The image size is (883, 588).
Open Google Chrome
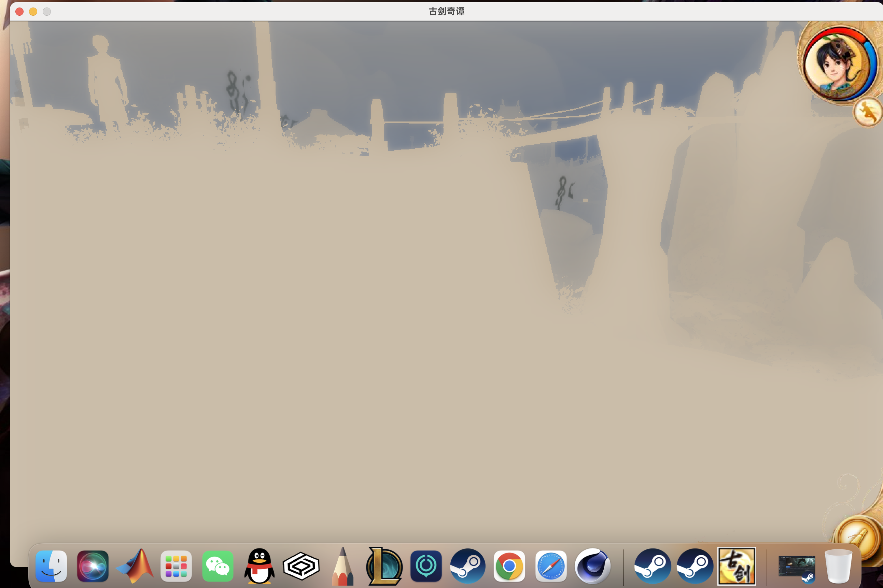tap(509, 566)
